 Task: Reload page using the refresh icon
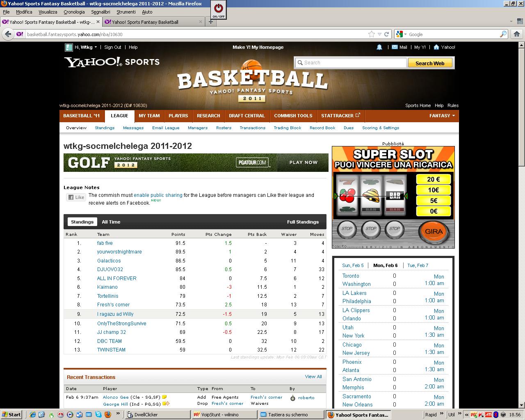click(x=386, y=34)
